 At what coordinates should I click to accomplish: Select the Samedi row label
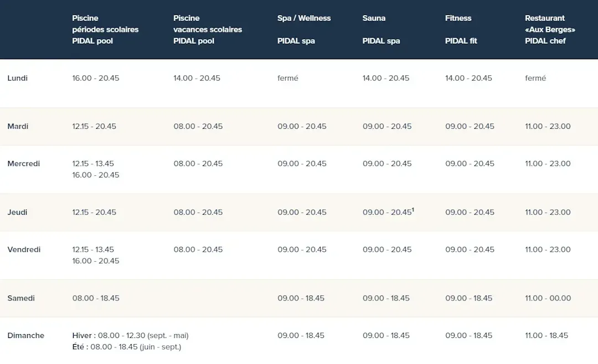21,298
